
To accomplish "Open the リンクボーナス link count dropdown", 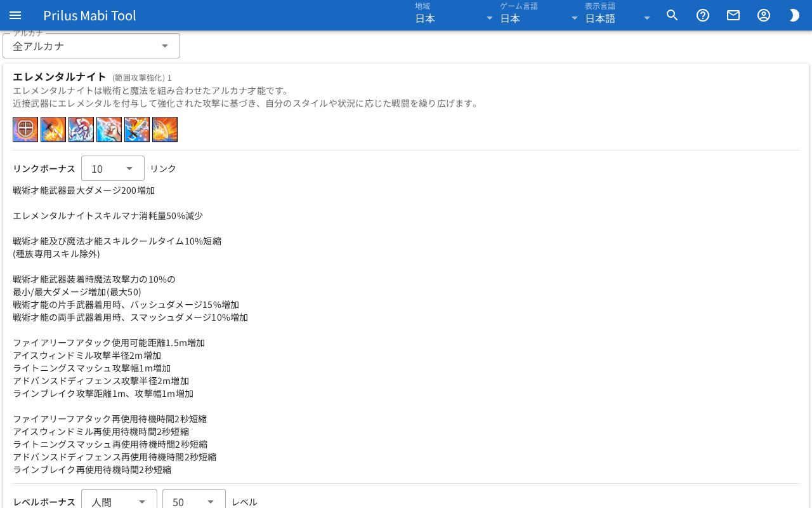I will click(x=113, y=168).
